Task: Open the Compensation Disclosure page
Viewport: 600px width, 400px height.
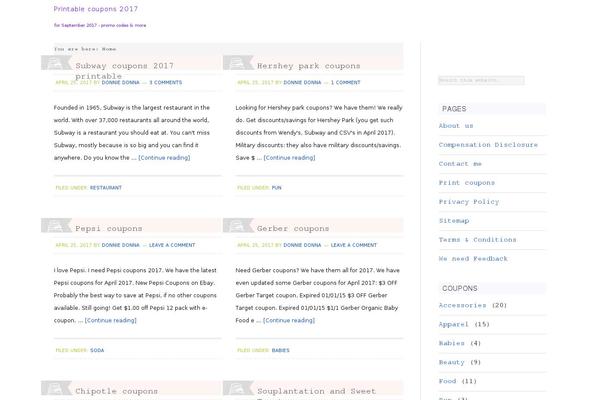Action: (488, 145)
